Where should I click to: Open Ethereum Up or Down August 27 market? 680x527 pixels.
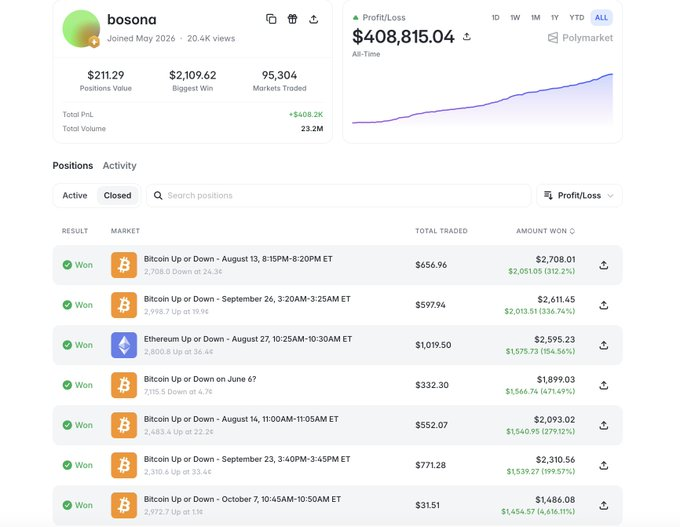(x=248, y=339)
